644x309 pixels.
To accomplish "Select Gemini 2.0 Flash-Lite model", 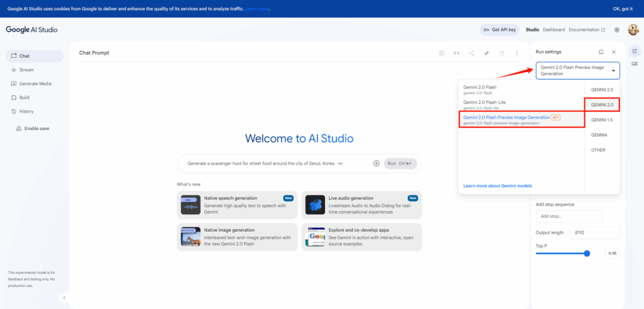I will coord(521,105).
